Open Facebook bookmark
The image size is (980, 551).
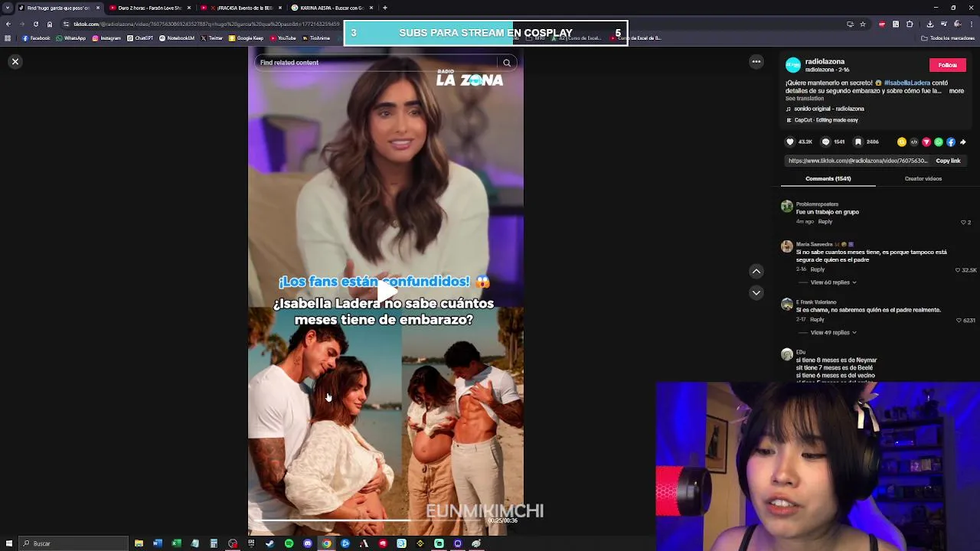[x=36, y=38]
